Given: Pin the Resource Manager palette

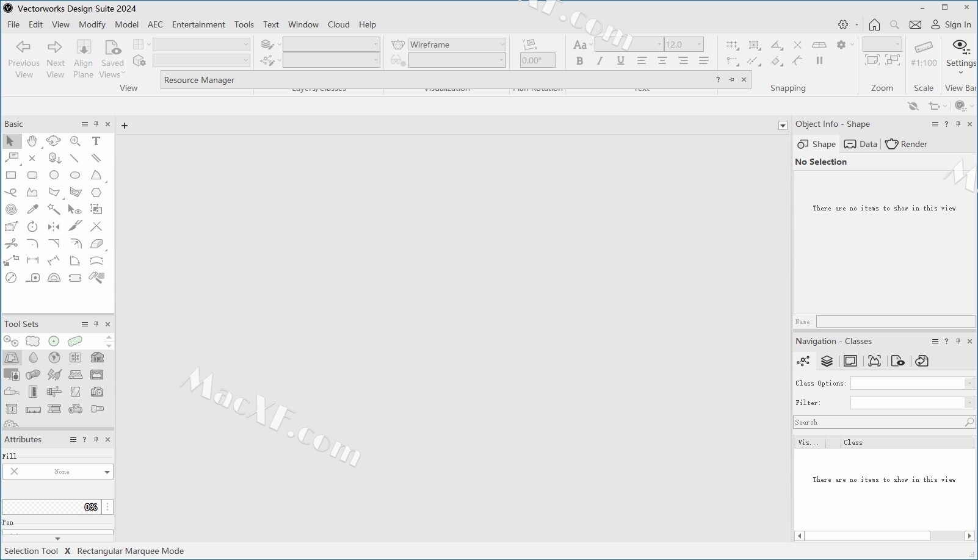Looking at the screenshot, I should coord(731,80).
